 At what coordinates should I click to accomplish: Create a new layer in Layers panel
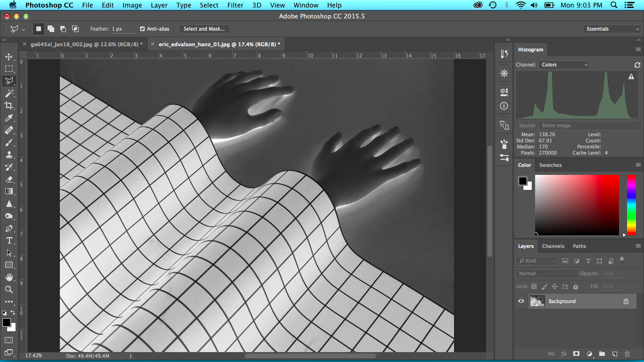pyautogui.click(x=614, y=354)
